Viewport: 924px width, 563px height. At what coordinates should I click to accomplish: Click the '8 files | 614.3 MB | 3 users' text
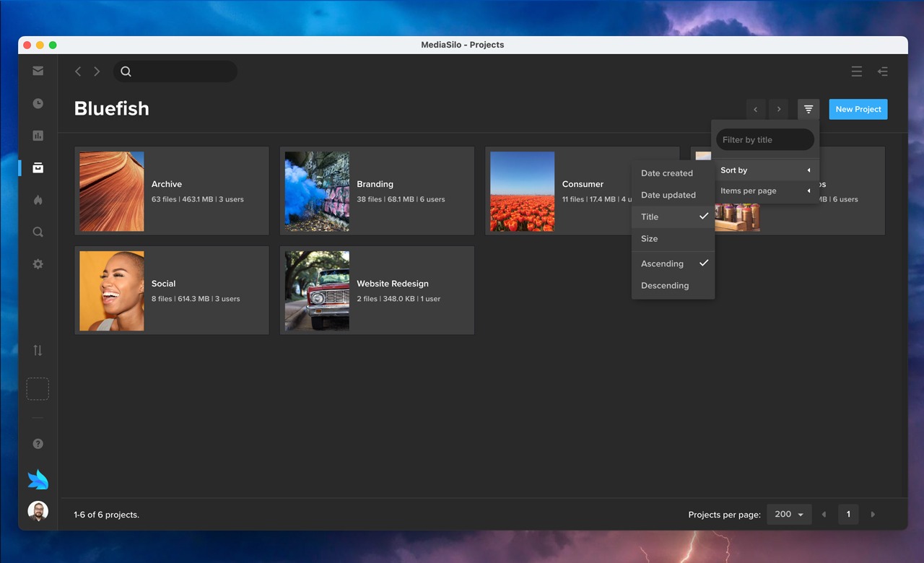tap(196, 299)
